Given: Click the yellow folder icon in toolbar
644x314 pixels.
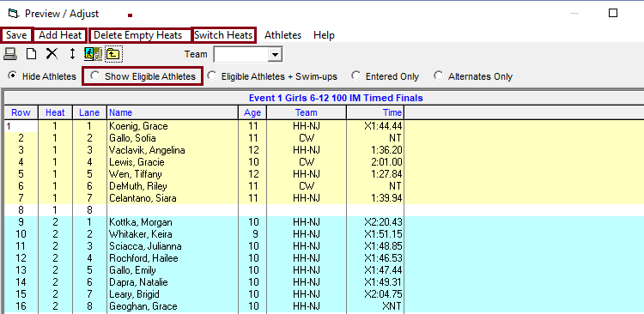Looking at the screenshot, I should click(x=113, y=54).
